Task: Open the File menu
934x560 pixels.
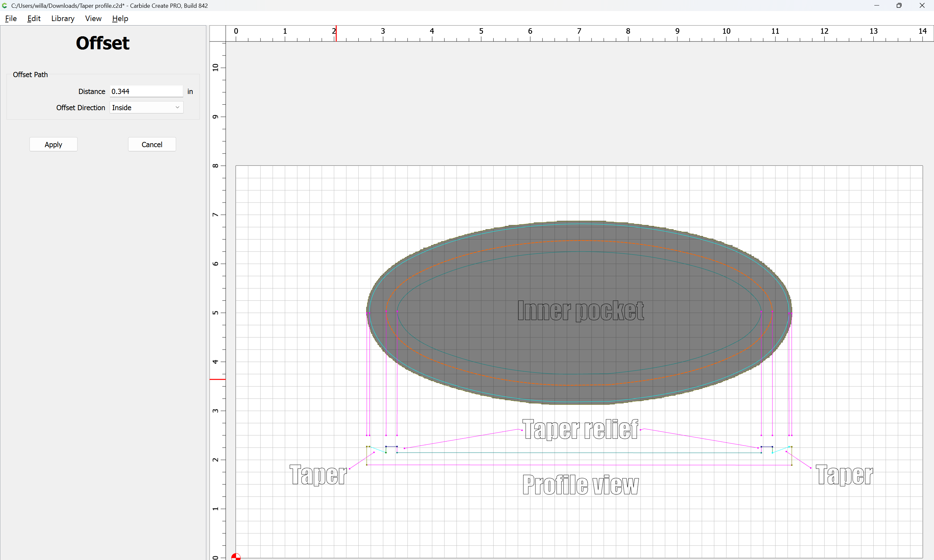Action: click(x=11, y=18)
